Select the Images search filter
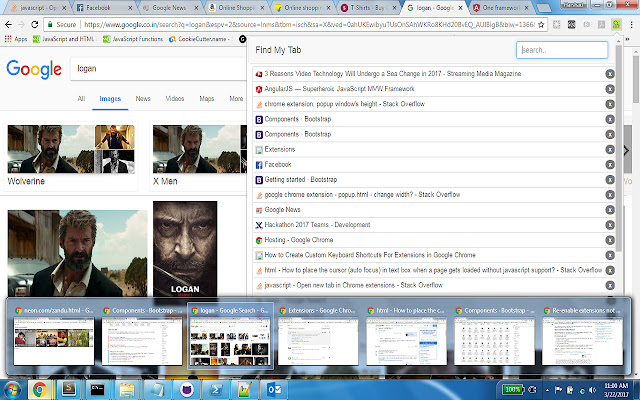The image size is (640, 400). point(110,99)
